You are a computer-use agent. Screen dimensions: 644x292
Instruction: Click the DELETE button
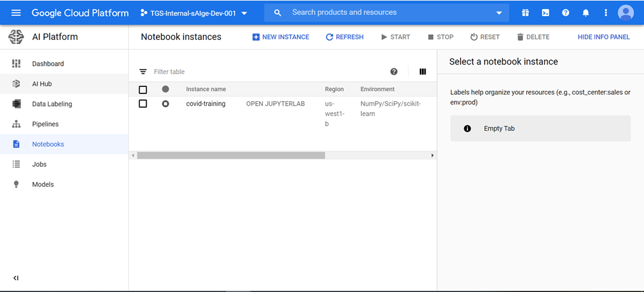(533, 37)
